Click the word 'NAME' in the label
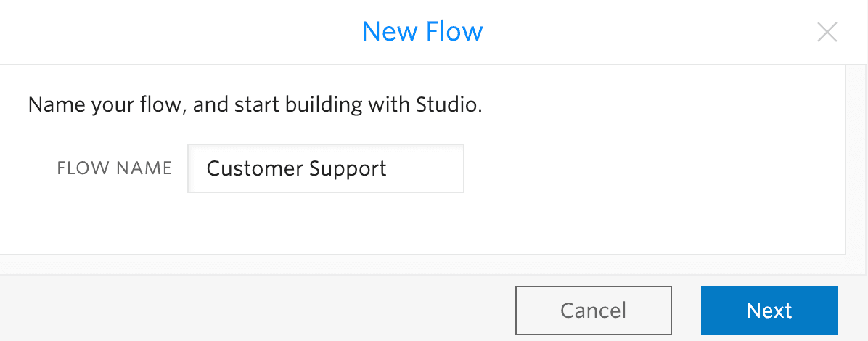The width and height of the screenshot is (868, 341). coord(144,168)
